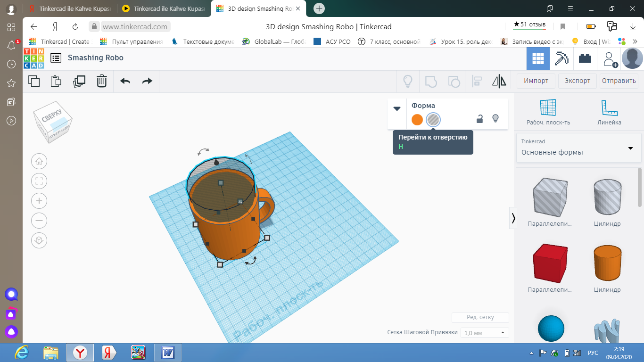The height and width of the screenshot is (362, 644).
Task: Open the Blocks pickaxe mode
Action: click(561, 58)
